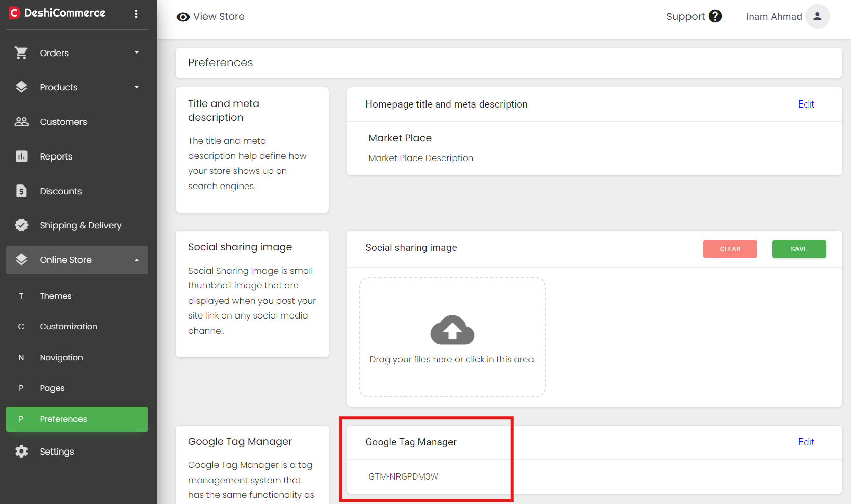
Task: Open Settings in the sidebar
Action: click(x=77, y=452)
